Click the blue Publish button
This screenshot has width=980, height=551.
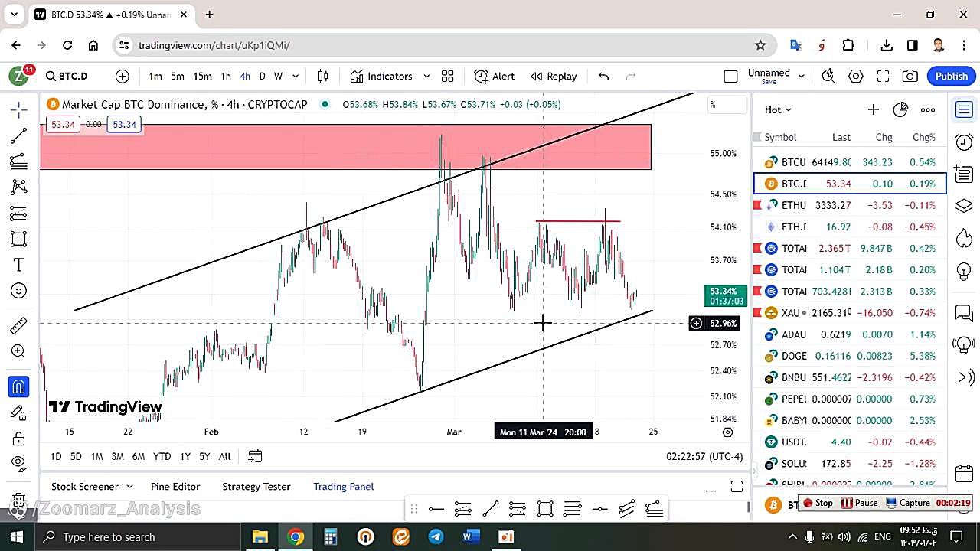coord(952,76)
